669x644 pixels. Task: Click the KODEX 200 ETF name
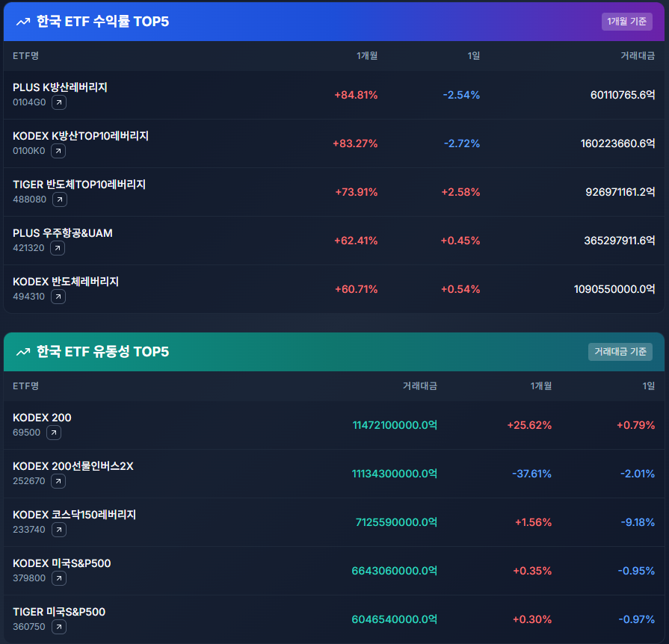point(42,418)
